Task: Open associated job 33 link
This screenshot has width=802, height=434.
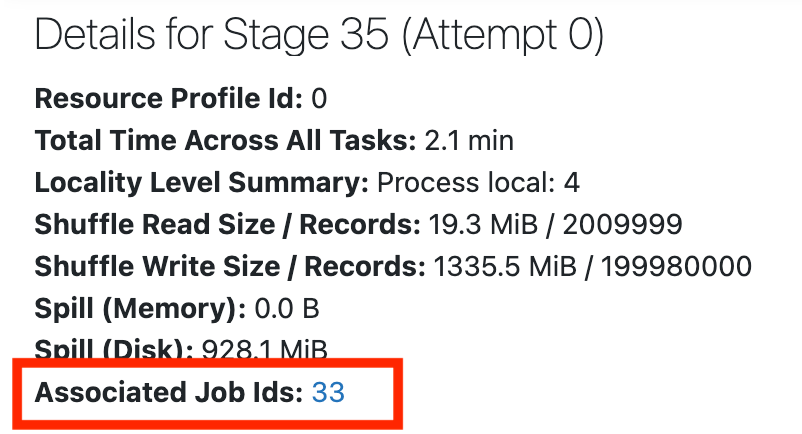Action: click(x=328, y=393)
